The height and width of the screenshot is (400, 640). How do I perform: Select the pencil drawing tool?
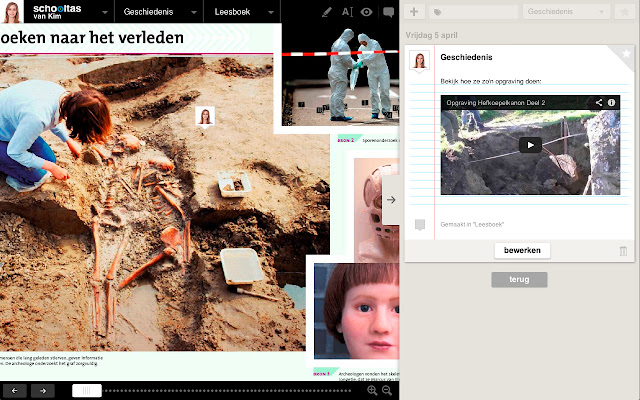[x=326, y=13]
